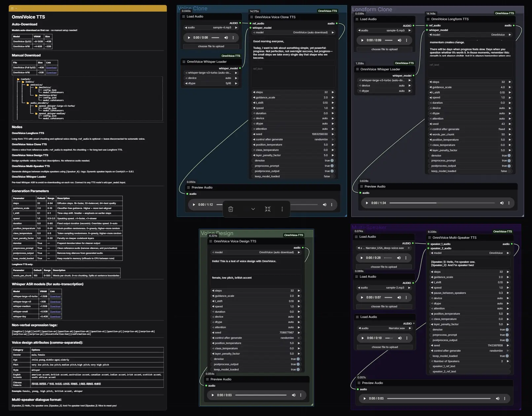This screenshot has height=416, width=532.
Task: Click choose file to upload in Longform Load Audio
Action: tap(384, 49)
